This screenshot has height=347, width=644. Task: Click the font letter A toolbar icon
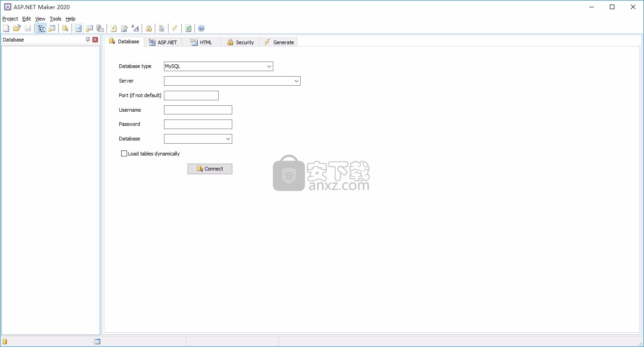tap(135, 28)
